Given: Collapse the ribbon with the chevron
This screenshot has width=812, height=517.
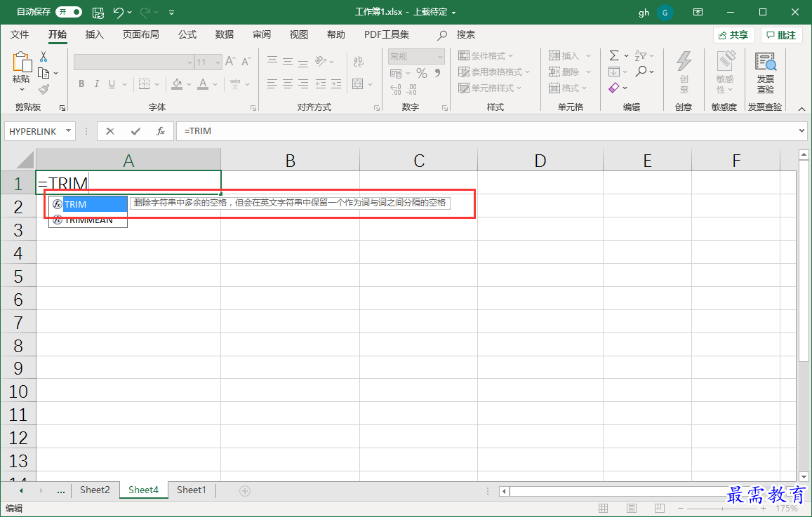Looking at the screenshot, I should point(801,109).
